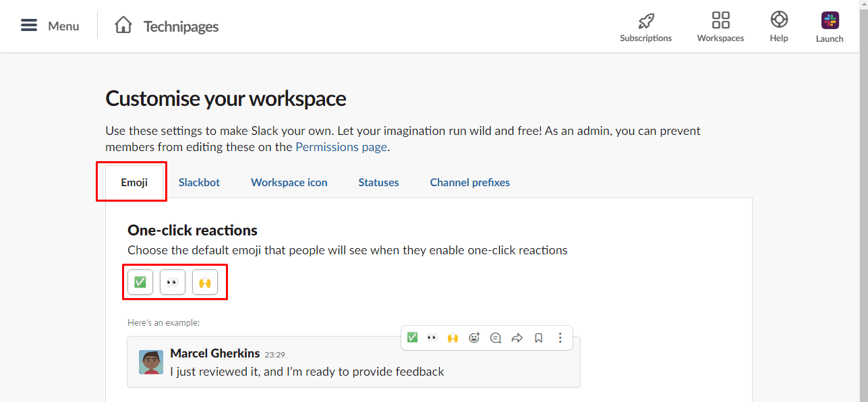This screenshot has height=402, width=868.
Task: Change the raised hands default reaction button
Action: coord(205,282)
